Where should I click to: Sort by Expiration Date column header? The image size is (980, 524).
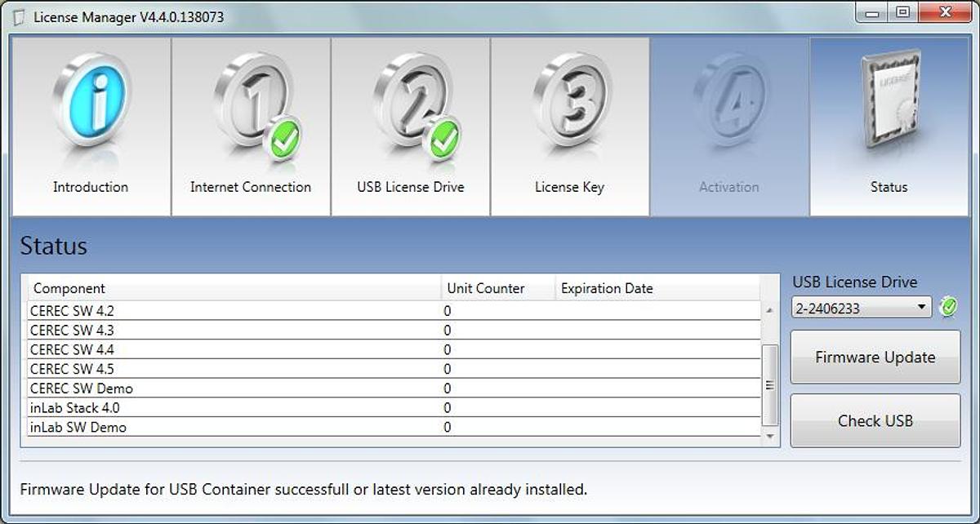click(x=657, y=288)
